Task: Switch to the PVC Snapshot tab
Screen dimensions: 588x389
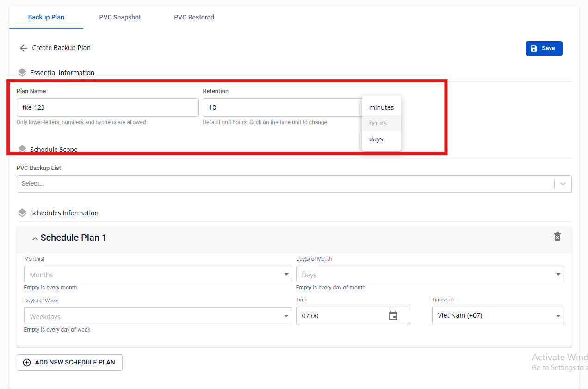Action: [120, 17]
